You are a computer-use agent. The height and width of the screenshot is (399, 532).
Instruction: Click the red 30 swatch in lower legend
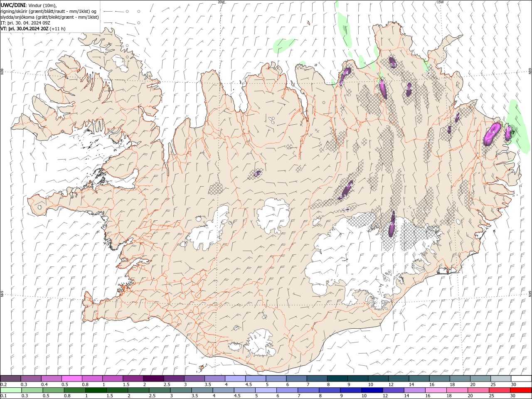click(x=521, y=390)
